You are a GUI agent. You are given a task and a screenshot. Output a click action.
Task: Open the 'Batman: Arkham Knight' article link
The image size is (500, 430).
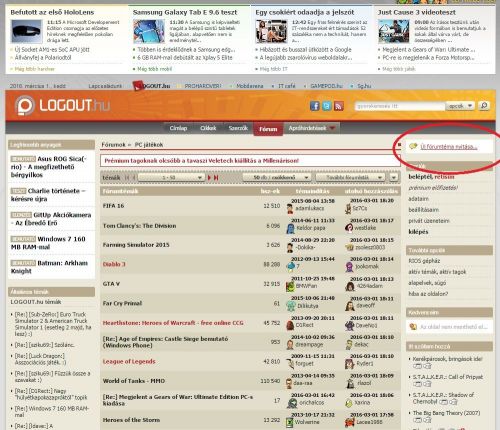tap(49, 267)
